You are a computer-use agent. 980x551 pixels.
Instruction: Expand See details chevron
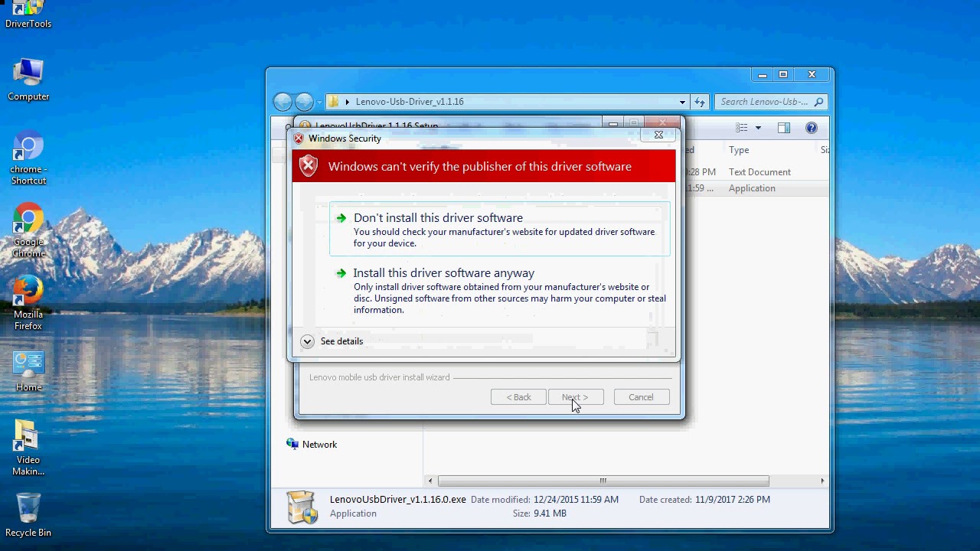click(x=307, y=341)
